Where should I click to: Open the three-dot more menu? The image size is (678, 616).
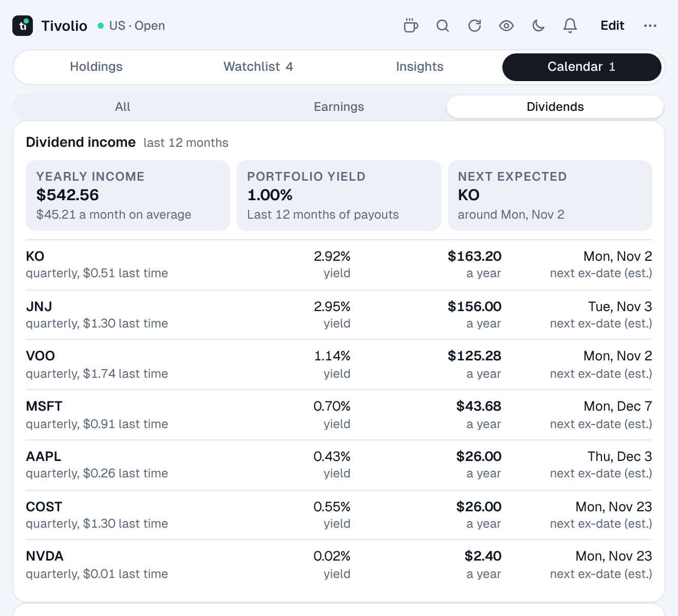click(x=650, y=26)
